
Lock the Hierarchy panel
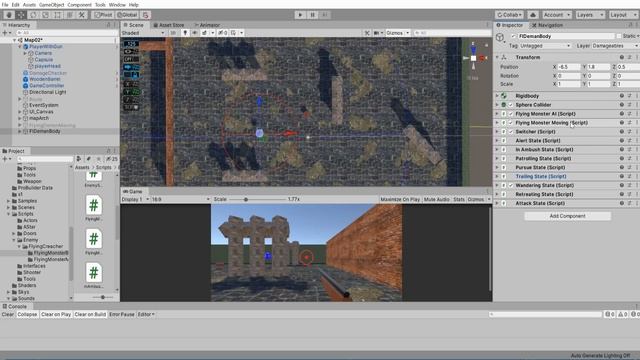click(x=109, y=25)
